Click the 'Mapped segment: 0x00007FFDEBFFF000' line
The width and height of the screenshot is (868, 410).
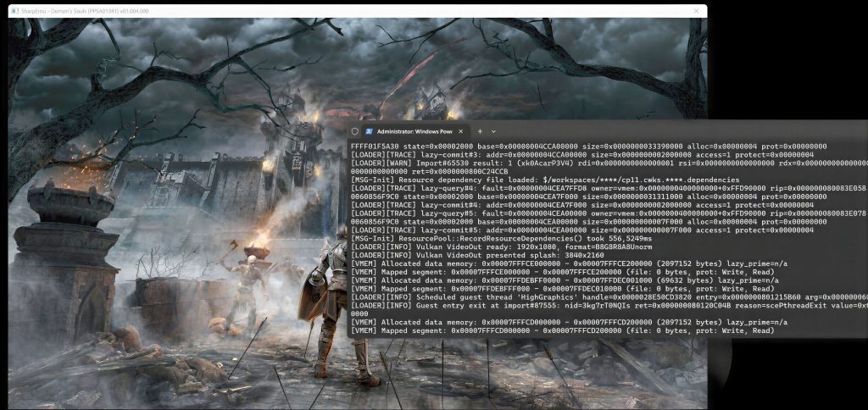click(x=563, y=288)
